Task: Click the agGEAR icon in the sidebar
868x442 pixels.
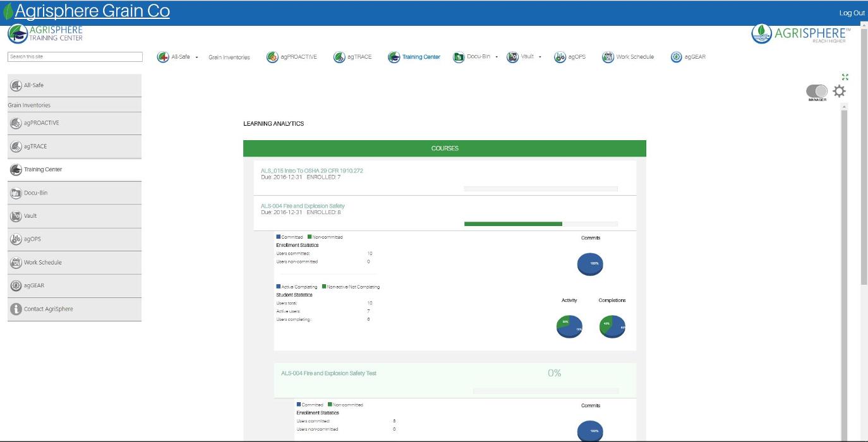Action: point(16,286)
